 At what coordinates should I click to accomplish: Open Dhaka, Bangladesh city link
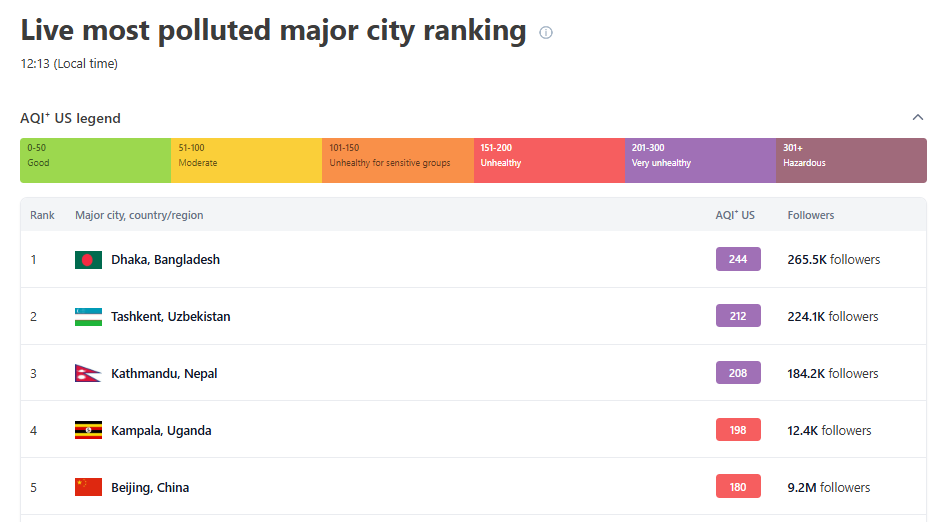pos(165,260)
